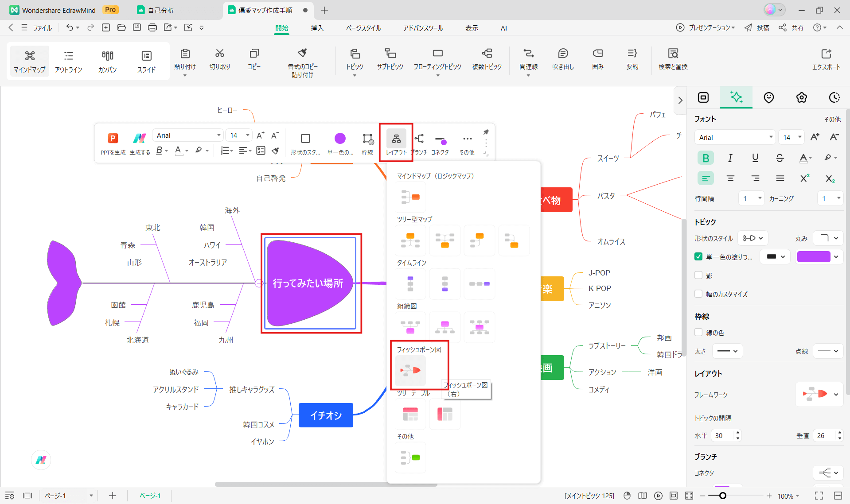Select left text alignment in Font panel
Viewport: 850px width, 504px height.
tap(706, 178)
